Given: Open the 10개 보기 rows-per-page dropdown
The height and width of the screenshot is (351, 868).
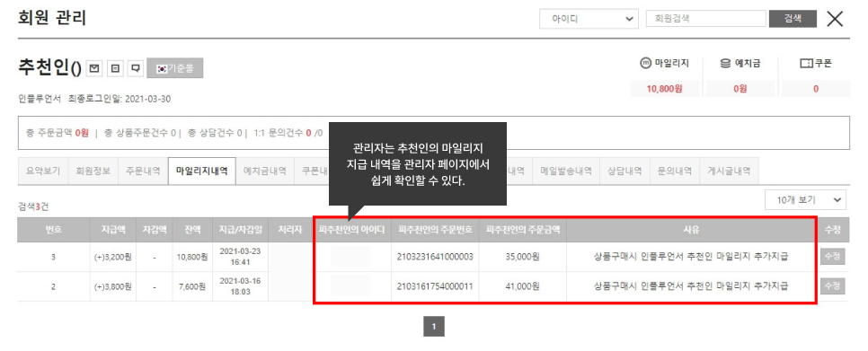Looking at the screenshot, I should pyautogui.click(x=805, y=200).
